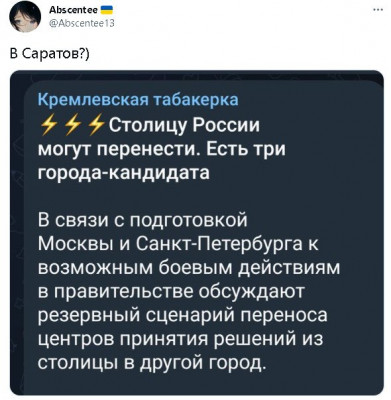
Task: Click the line "могут перенести. Есть три"
Action: click(x=162, y=149)
